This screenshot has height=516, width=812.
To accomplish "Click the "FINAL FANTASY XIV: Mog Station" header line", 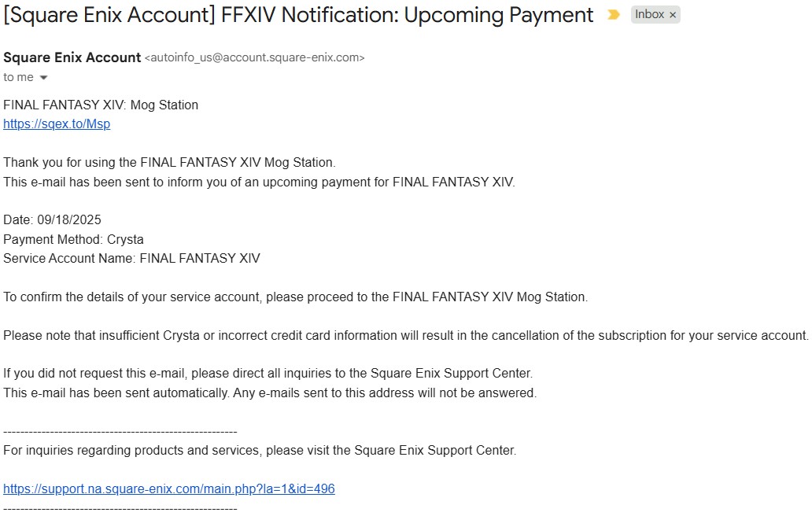I will [x=101, y=105].
